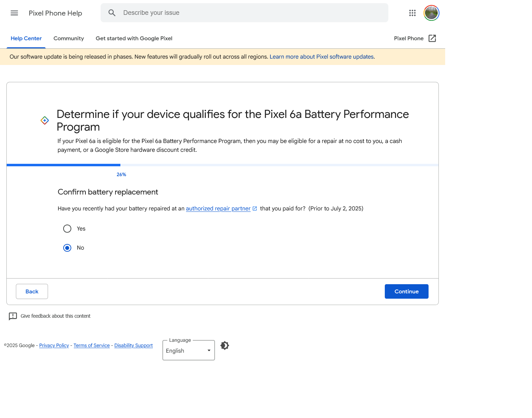
Task: Click the Pixel Phone external link icon
Action: point(432,38)
